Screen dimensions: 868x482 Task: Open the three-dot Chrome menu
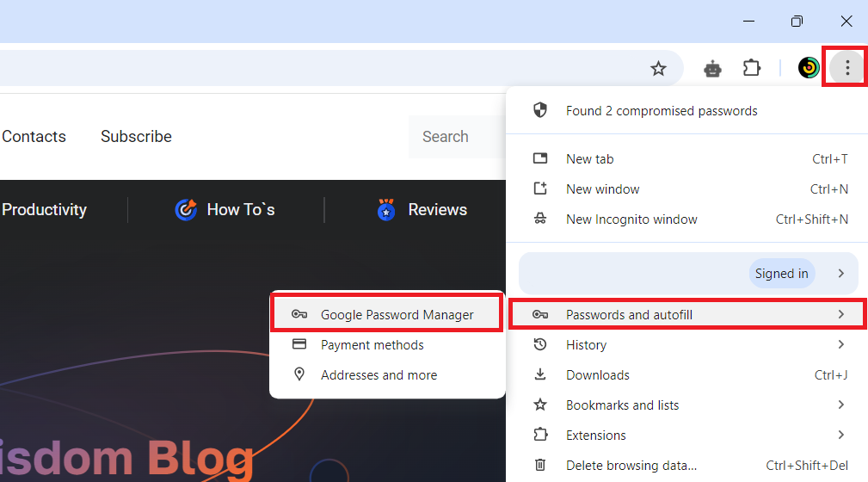(847, 68)
